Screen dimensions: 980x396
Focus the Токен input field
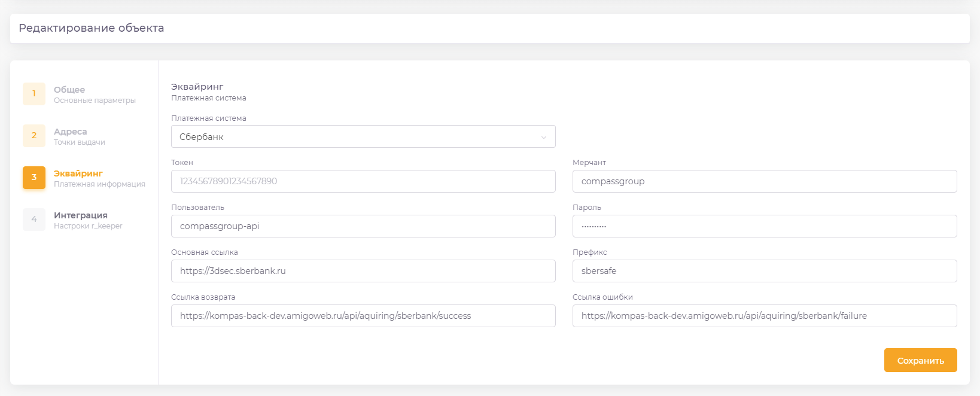pyautogui.click(x=363, y=181)
